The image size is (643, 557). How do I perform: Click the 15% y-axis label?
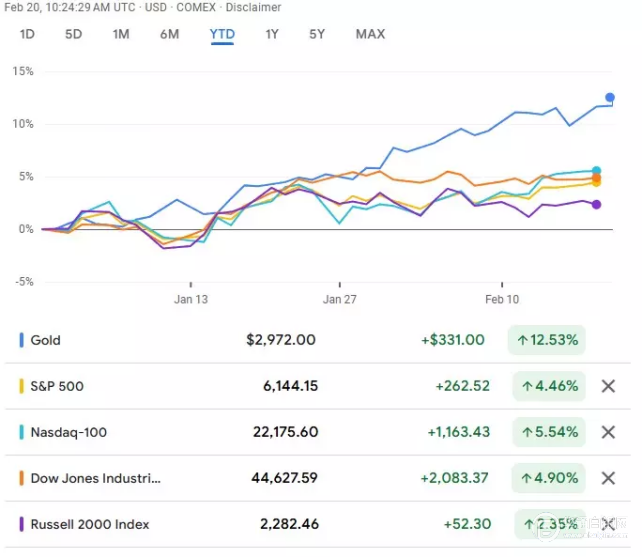click(23, 71)
